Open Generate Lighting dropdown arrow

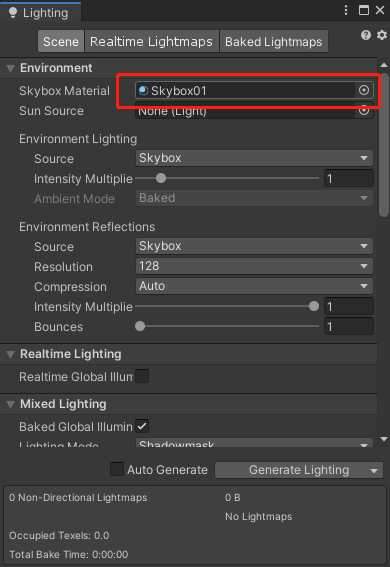pyautogui.click(x=374, y=470)
